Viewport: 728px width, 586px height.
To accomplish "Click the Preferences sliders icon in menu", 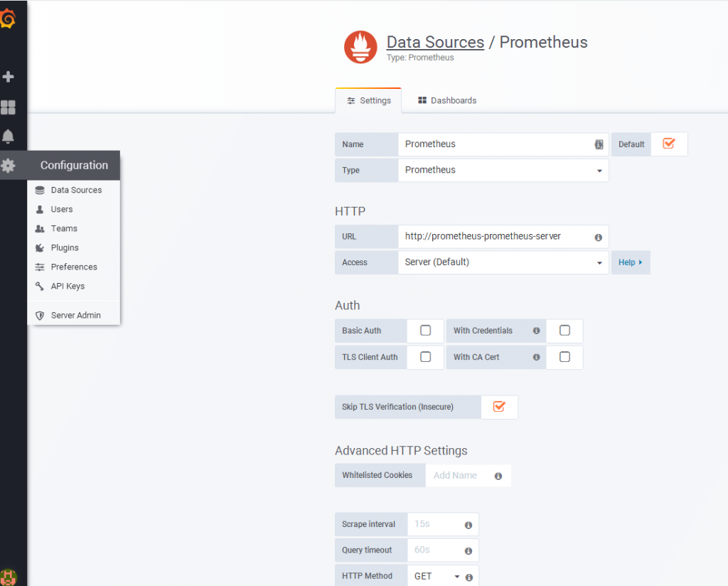I will click(x=40, y=267).
